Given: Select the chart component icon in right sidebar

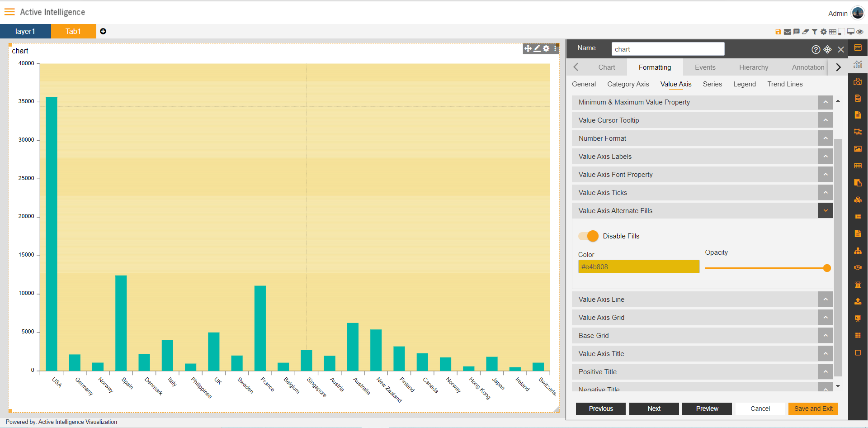Looking at the screenshot, I should coord(858,64).
